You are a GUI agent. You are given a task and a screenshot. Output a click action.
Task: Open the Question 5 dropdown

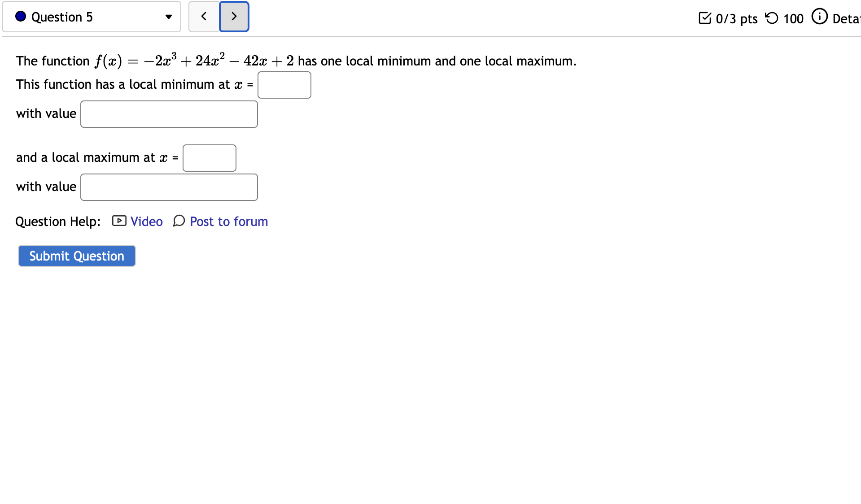(x=92, y=17)
